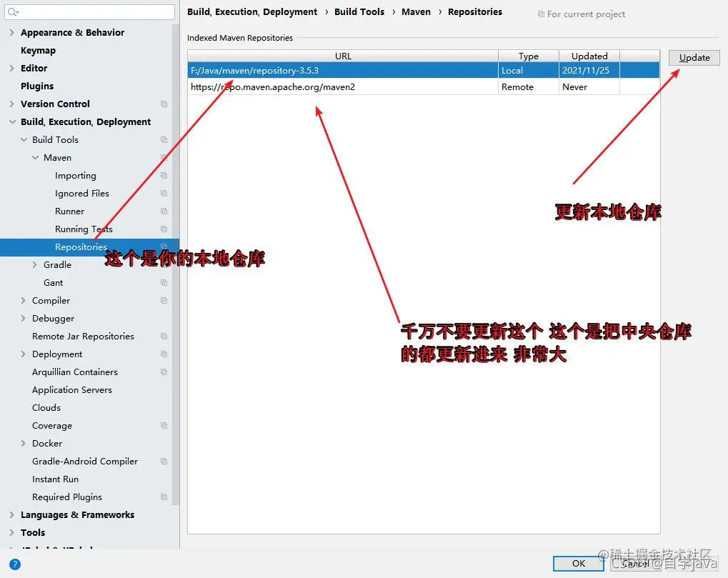Open Required Plugins settings
This screenshot has width=728, height=578.
click(x=67, y=497)
